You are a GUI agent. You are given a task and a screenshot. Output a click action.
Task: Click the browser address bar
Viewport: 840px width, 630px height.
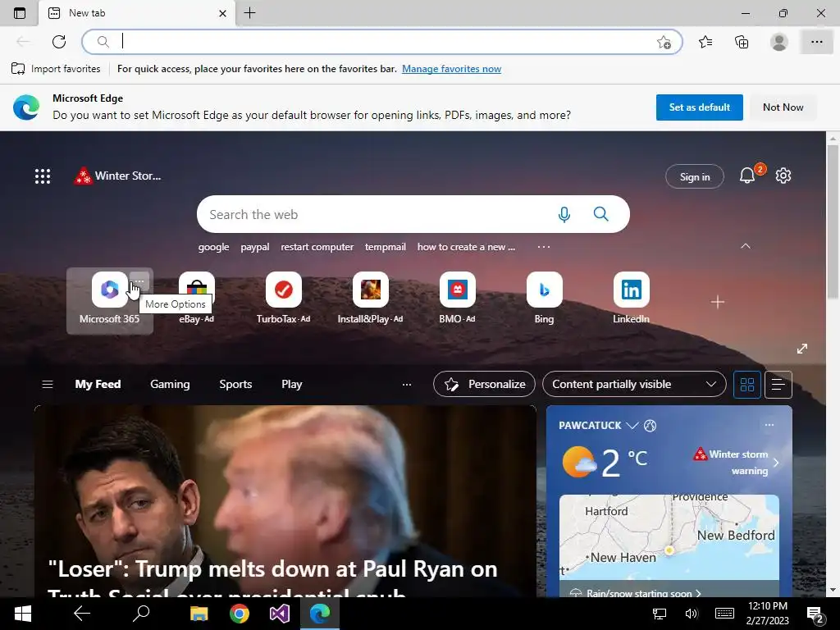click(x=381, y=42)
